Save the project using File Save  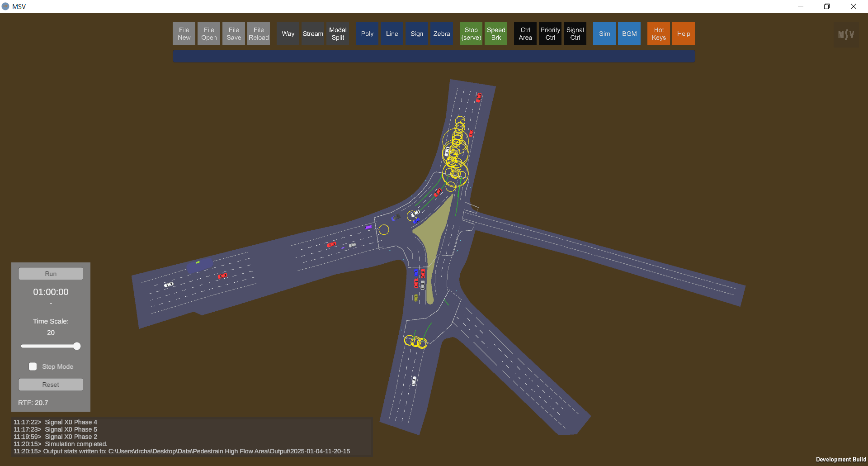point(234,34)
